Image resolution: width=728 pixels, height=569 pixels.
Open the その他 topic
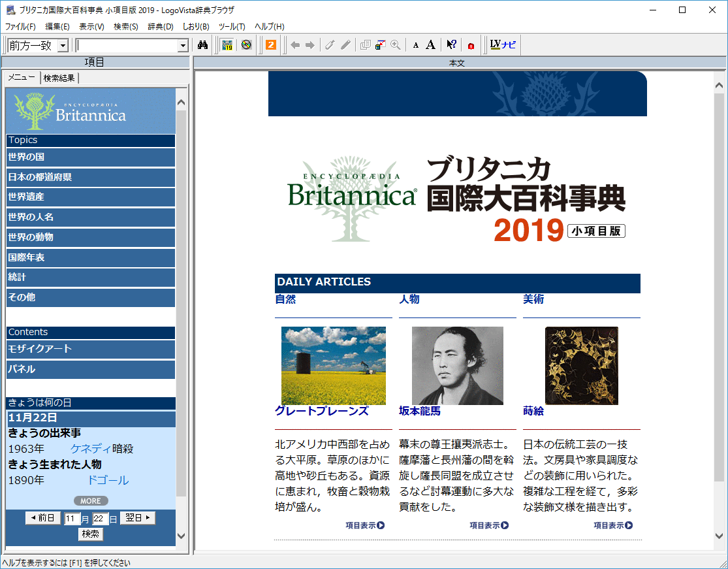point(91,297)
